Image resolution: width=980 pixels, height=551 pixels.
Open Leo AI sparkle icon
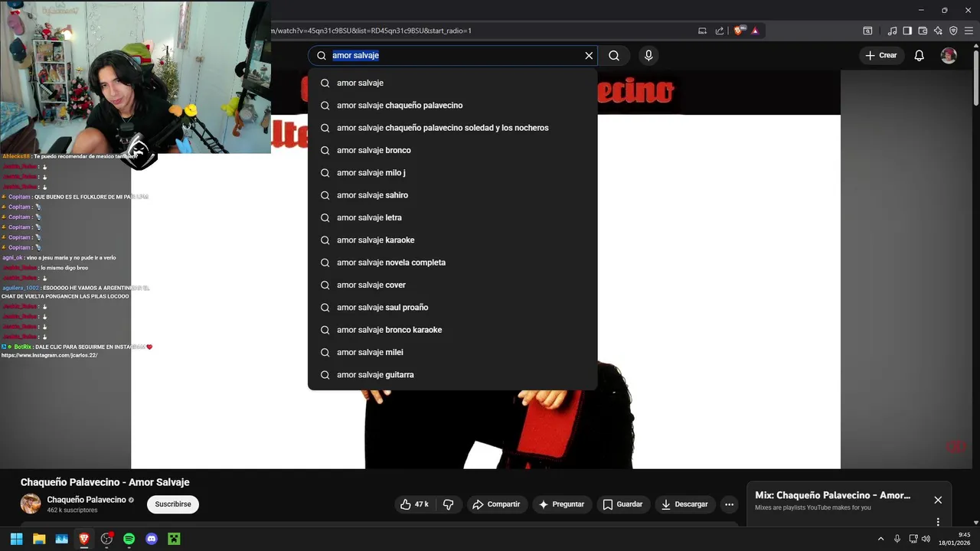click(938, 31)
